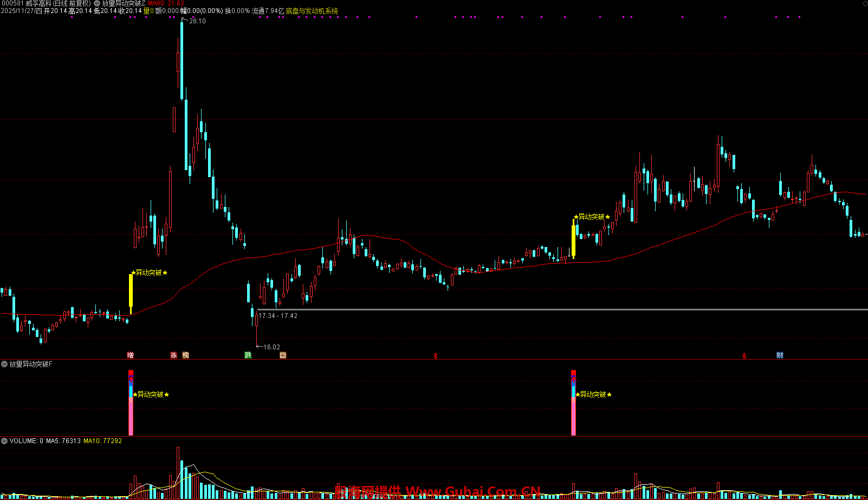Click the 涨 event marker icon
The height and width of the screenshot is (500, 868).
[x=173, y=355]
